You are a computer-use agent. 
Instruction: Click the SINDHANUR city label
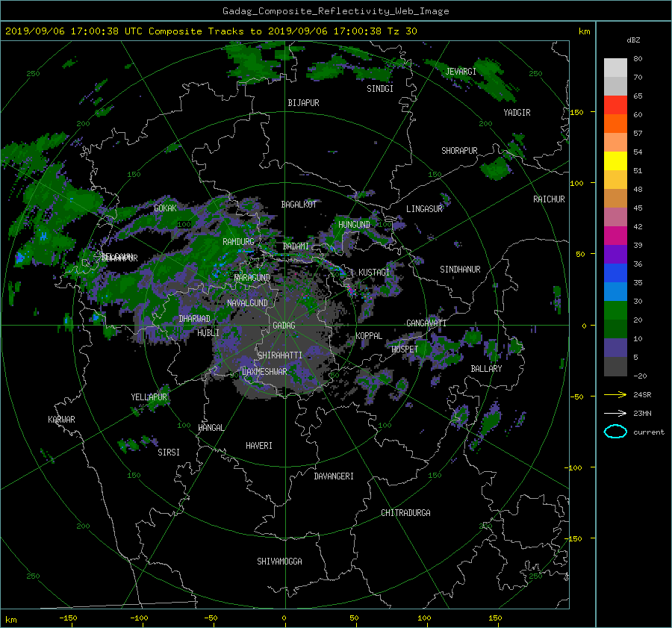(x=460, y=270)
